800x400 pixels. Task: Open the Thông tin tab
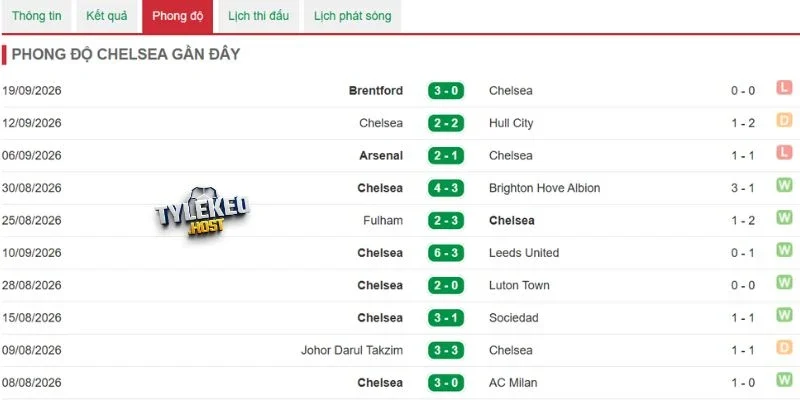pyautogui.click(x=37, y=16)
